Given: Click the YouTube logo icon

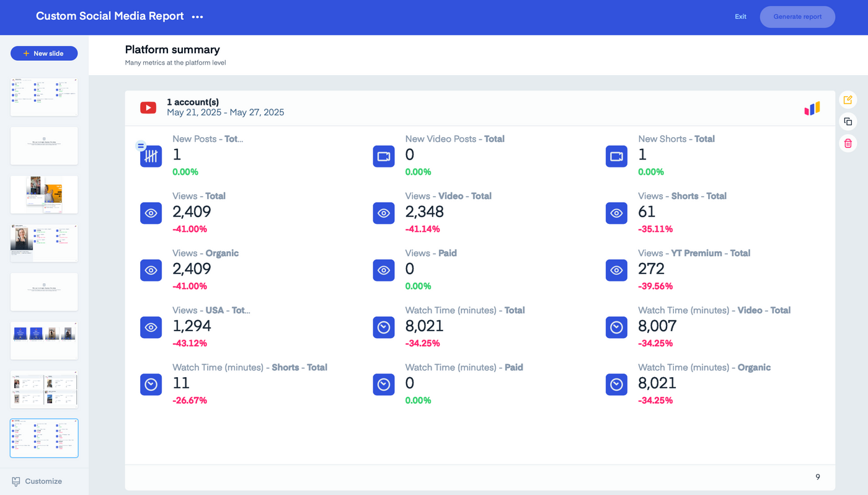Looking at the screenshot, I should (148, 108).
